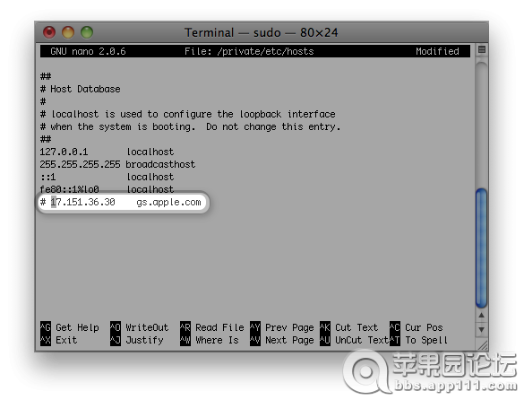Click the scrollbar down arrow
Image resolution: width=524 pixels, height=400 pixels.
point(481,329)
